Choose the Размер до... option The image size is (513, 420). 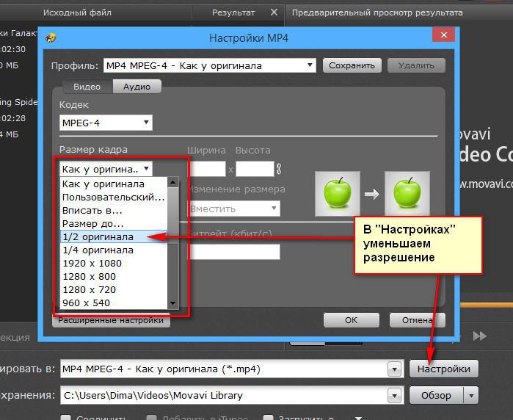[114, 224]
